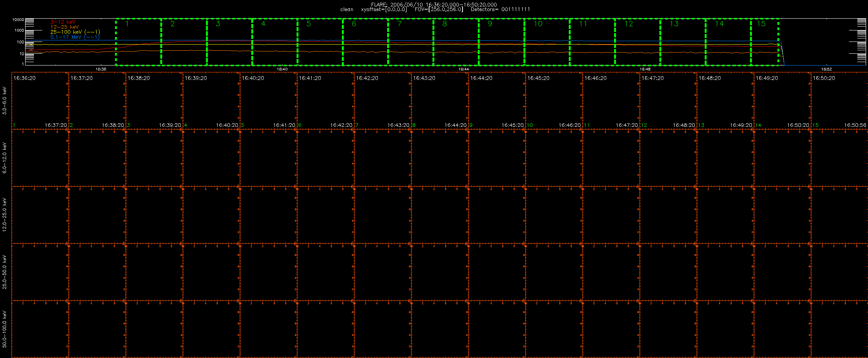Select interval 7 box in the light curve
The width and height of the screenshot is (868, 358).
click(x=410, y=42)
